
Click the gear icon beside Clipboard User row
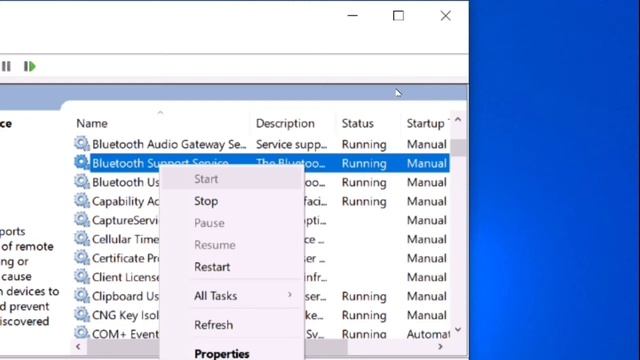click(82, 296)
